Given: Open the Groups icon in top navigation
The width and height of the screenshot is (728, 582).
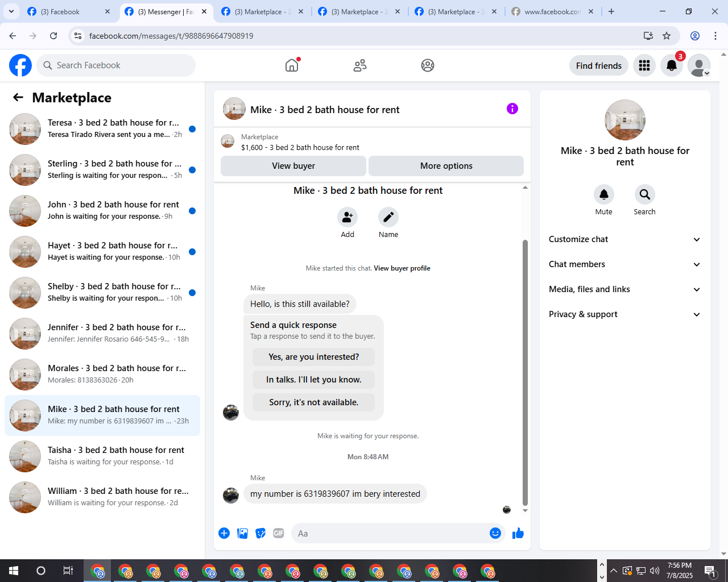Looking at the screenshot, I should pos(428,65).
